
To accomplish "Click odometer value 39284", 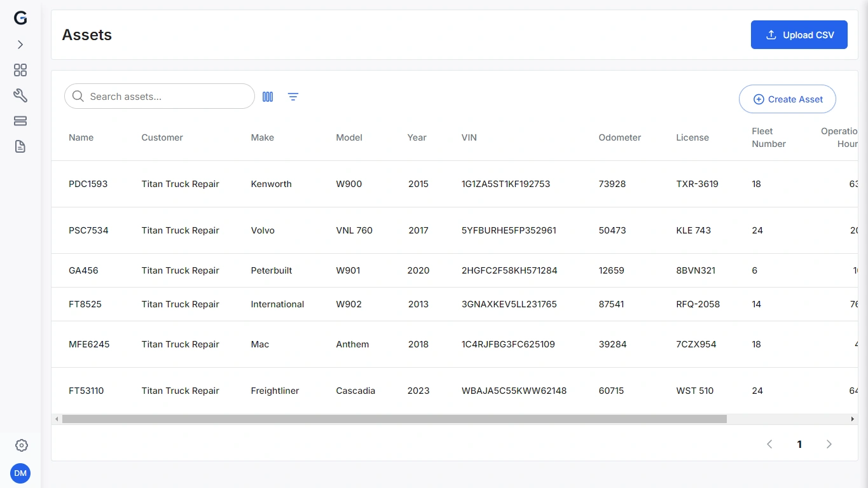I will click(612, 344).
